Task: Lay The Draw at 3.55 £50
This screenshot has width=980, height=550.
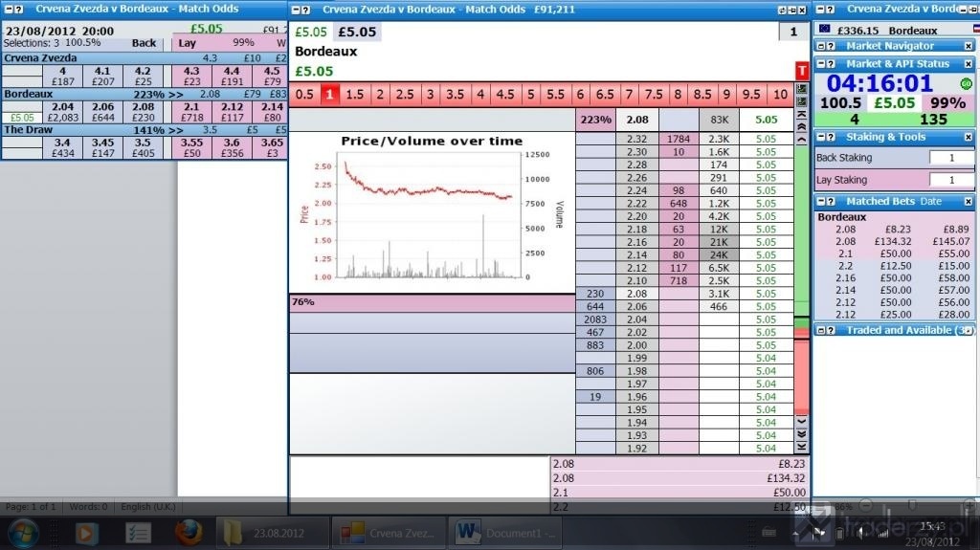Action: click(x=191, y=147)
